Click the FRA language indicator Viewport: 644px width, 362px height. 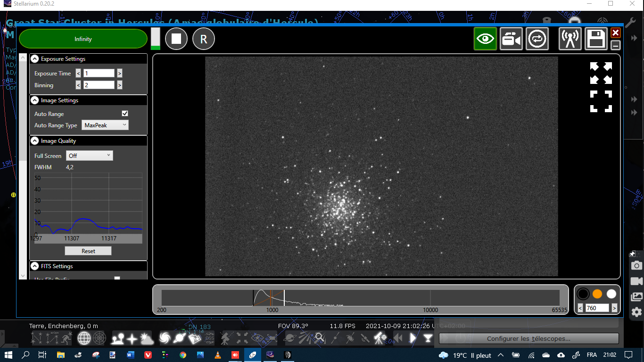(591, 355)
